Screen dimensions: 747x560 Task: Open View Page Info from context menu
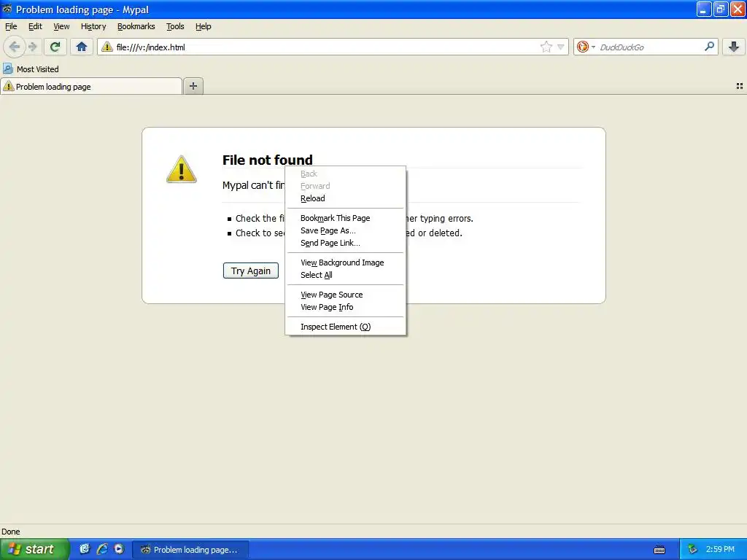point(345,307)
